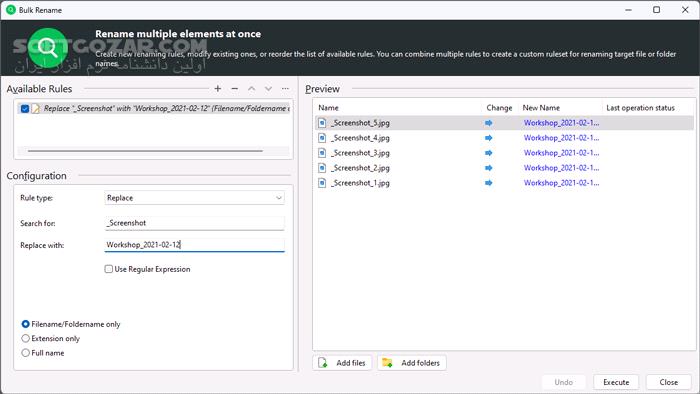Image resolution: width=700 pixels, height=394 pixels.
Task: Click change arrow for _Screenshot_3.jpg
Action: [489, 153]
